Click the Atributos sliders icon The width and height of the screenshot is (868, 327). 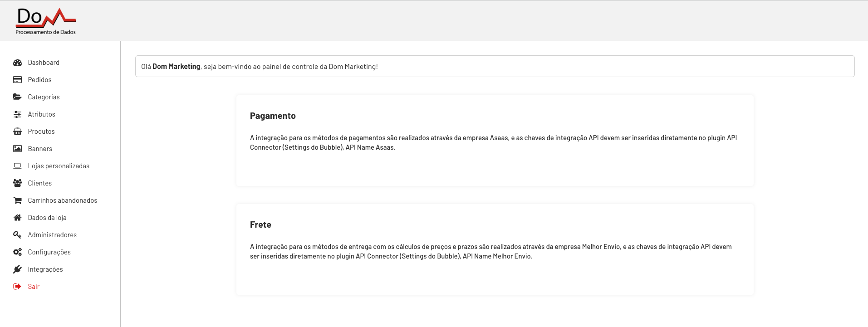pos(17,114)
